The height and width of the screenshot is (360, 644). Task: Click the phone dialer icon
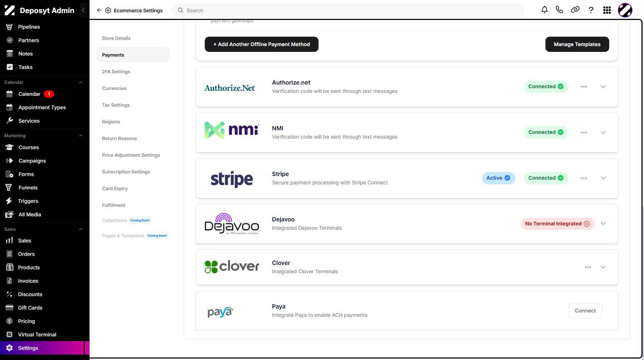[x=560, y=10]
